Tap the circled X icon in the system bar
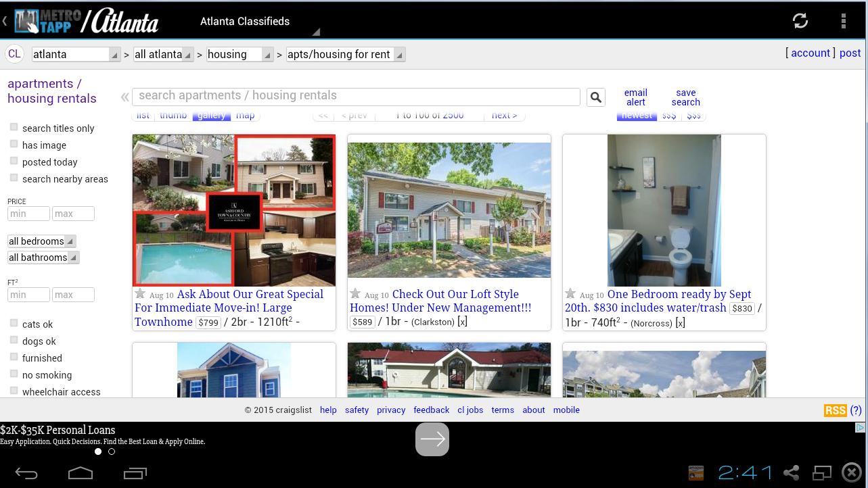 tap(851, 472)
